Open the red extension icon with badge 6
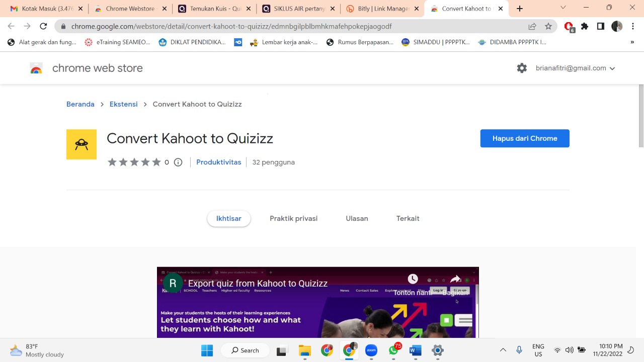The height and width of the screenshot is (362, 644). coord(569,27)
